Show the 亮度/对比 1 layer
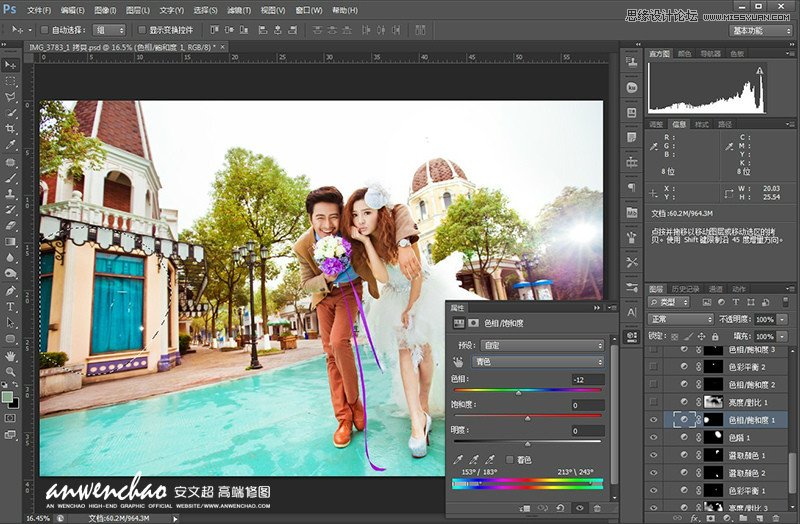This screenshot has width=800, height=524. click(x=653, y=402)
